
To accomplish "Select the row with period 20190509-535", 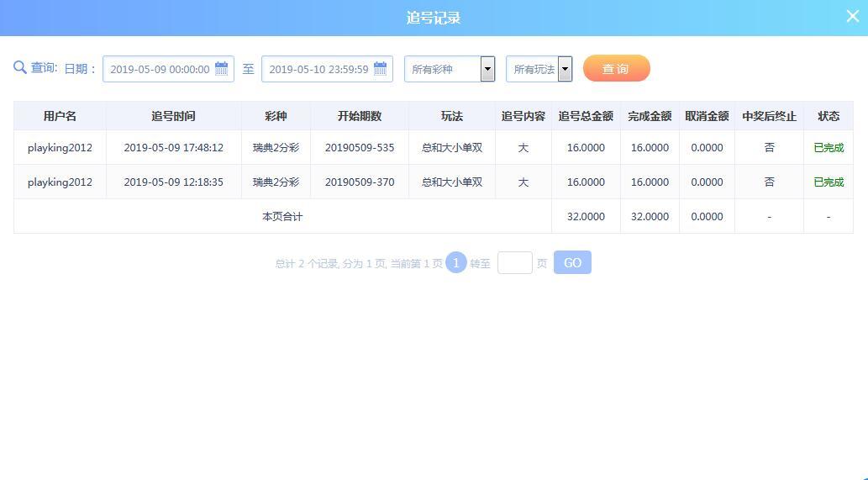I will click(x=360, y=148).
